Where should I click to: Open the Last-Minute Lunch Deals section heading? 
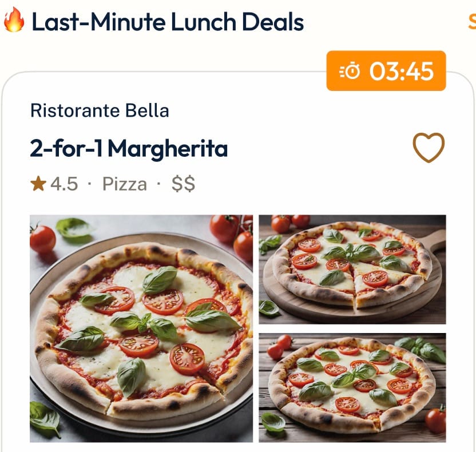tap(167, 22)
